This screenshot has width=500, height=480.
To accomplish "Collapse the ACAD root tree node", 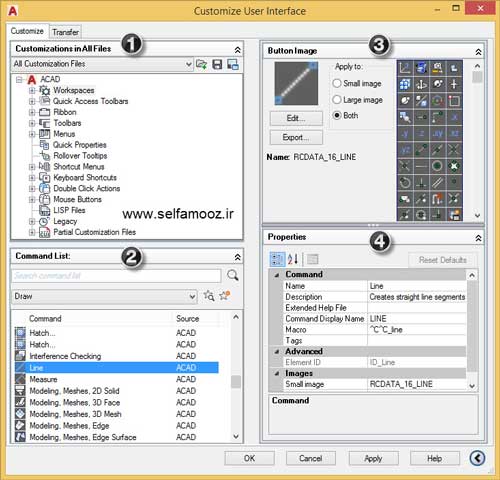I will point(19,79).
